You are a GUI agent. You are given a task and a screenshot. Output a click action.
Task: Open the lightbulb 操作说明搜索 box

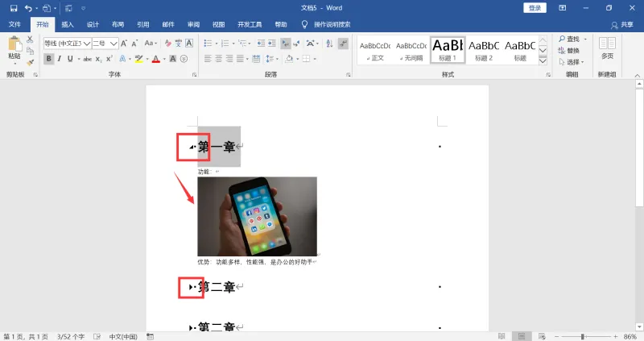click(327, 25)
